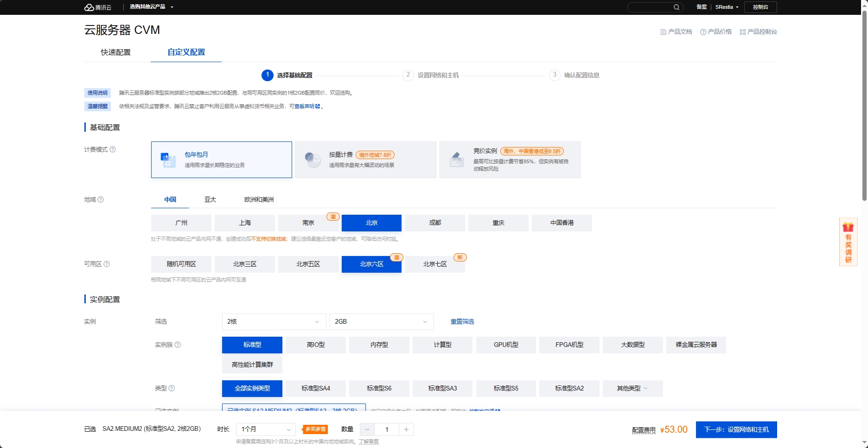Switch to 自定义配置 tab
The width and height of the screenshot is (868, 448).
(186, 52)
